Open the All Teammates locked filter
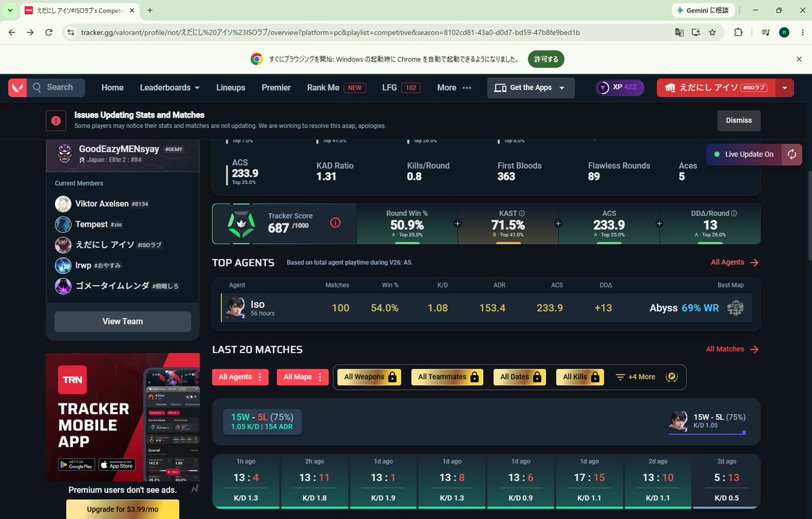 447,377
